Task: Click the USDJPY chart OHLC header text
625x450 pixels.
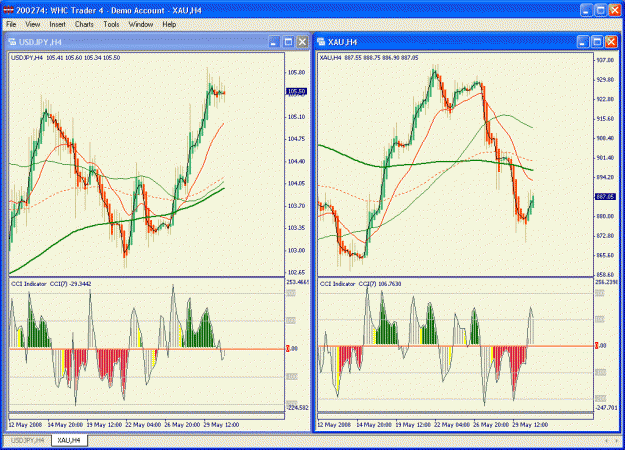Action: tap(65, 58)
